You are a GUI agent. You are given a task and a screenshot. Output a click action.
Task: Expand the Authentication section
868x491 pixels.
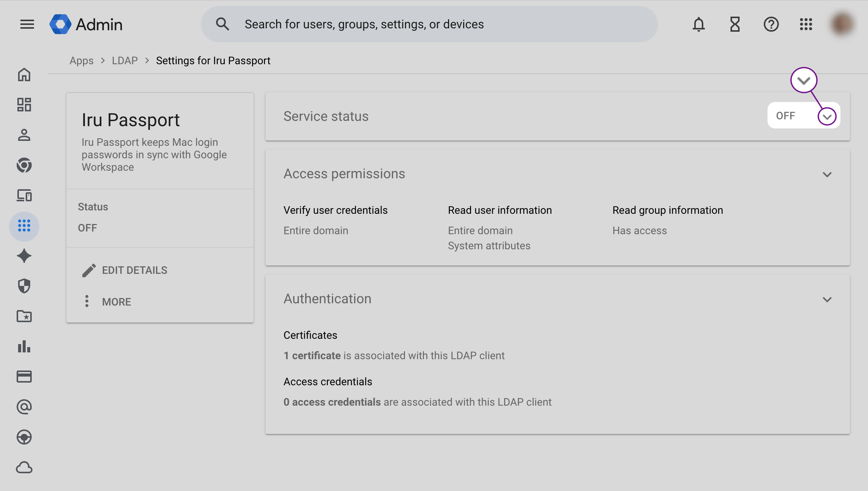tap(827, 300)
